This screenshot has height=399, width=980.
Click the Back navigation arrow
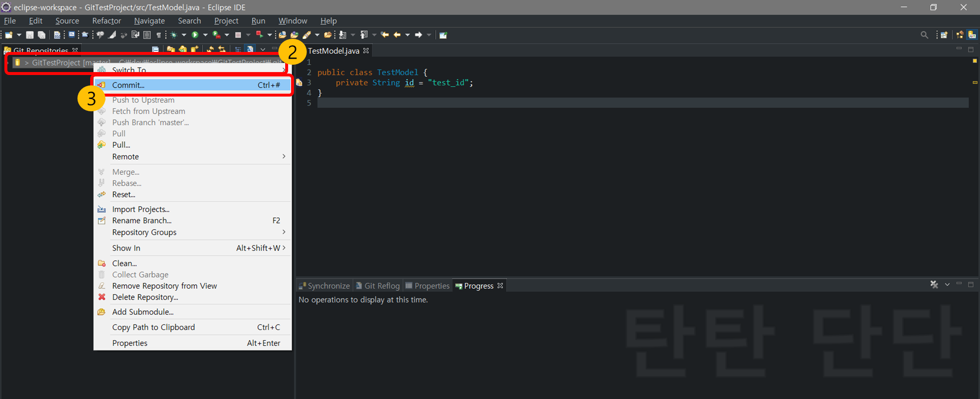pos(397,35)
